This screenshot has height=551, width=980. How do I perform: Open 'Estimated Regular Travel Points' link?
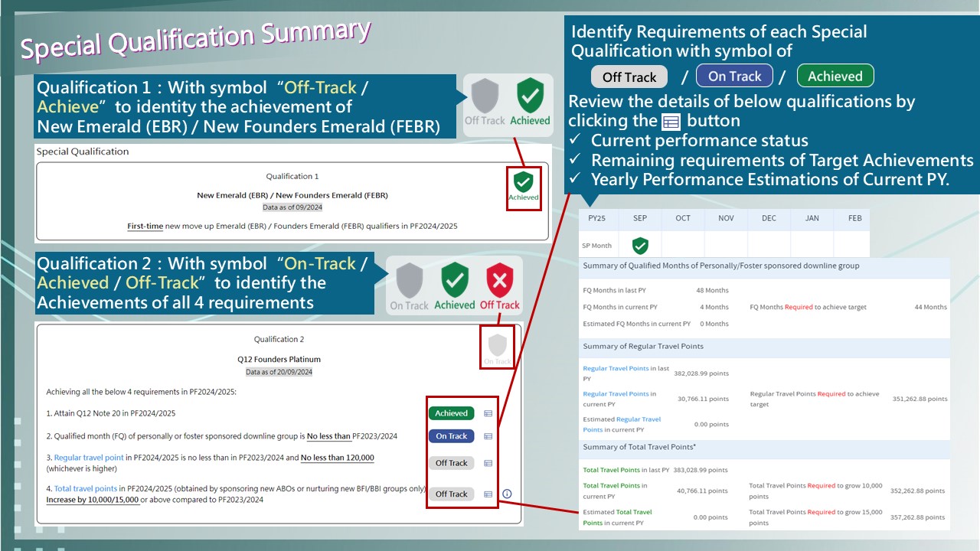pos(622,425)
